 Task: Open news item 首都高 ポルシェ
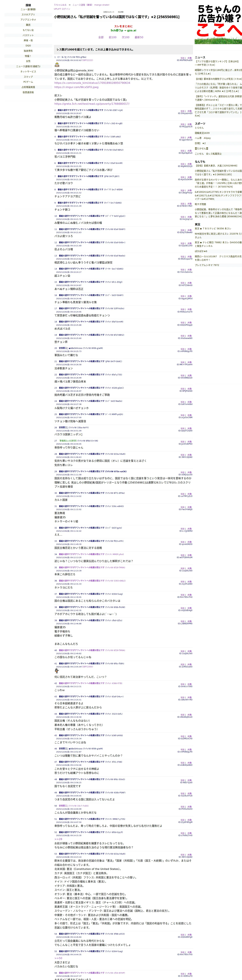pos(218,110)
